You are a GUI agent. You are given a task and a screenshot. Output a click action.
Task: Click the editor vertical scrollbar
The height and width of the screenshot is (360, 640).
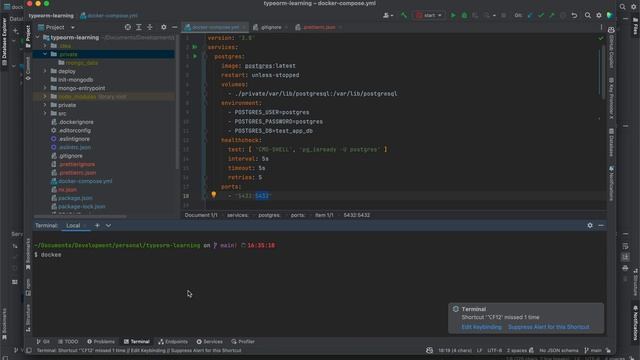click(603, 73)
